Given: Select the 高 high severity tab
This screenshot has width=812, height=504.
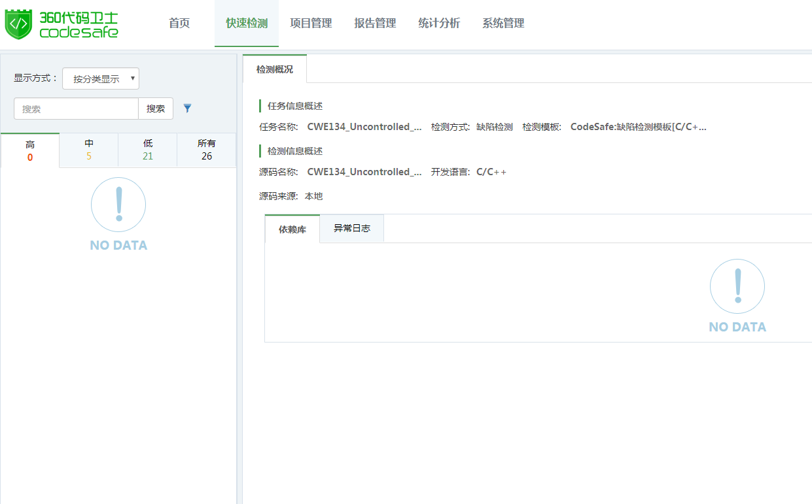Looking at the screenshot, I should click(x=30, y=150).
